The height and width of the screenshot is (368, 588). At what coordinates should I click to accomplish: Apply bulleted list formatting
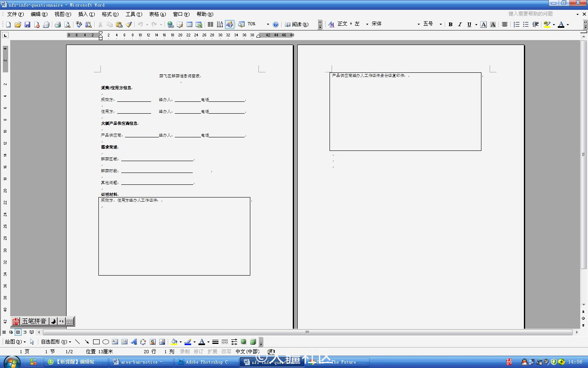(526, 25)
